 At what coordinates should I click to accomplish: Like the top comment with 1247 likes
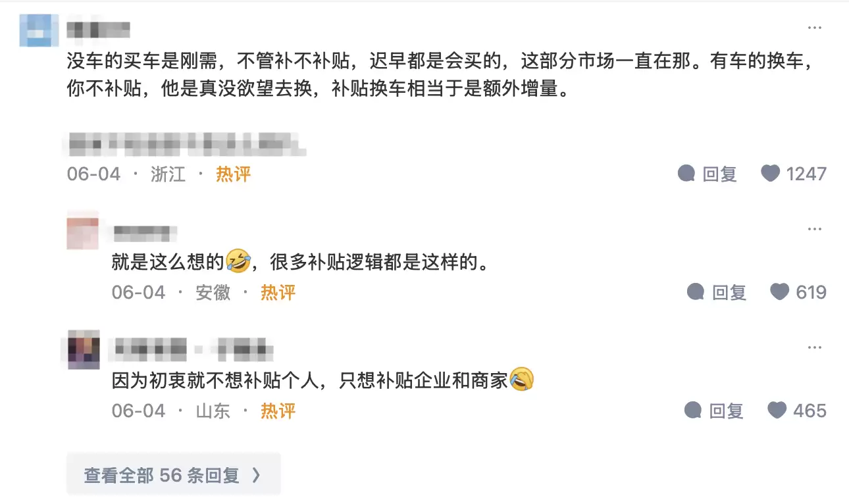(x=770, y=174)
